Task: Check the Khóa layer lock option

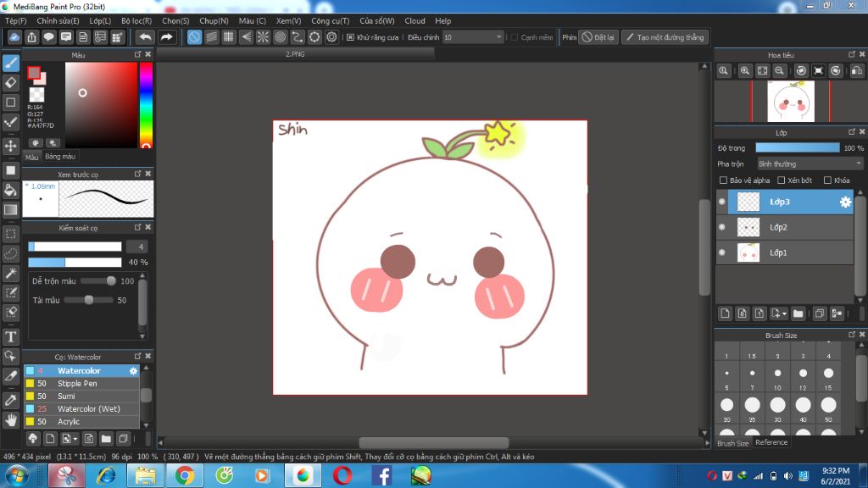Action: pyautogui.click(x=827, y=180)
